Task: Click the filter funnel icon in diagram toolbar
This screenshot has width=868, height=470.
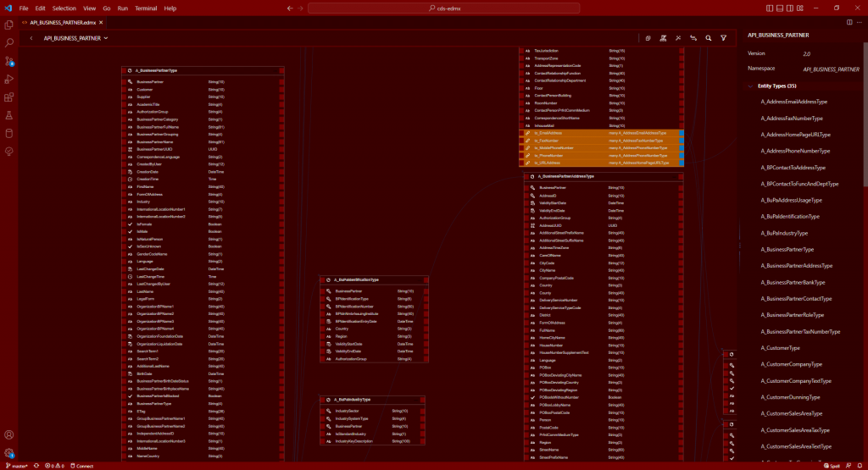Action: (723, 38)
